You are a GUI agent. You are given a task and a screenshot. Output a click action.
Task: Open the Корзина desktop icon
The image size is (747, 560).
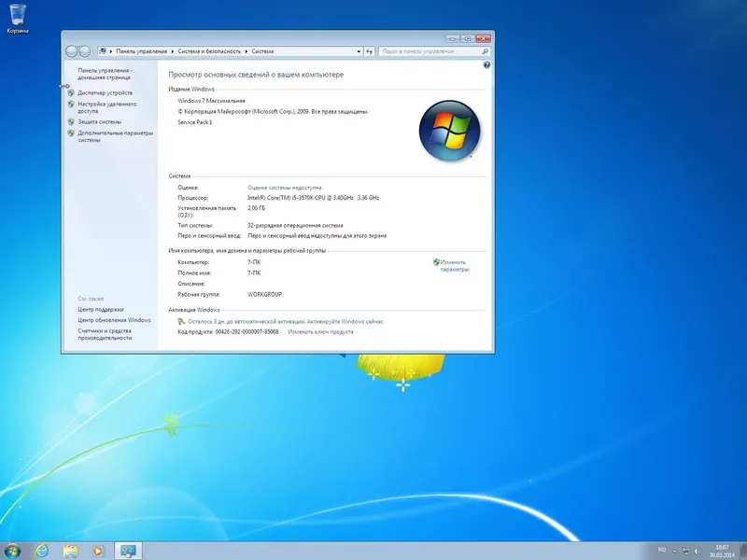point(21,17)
